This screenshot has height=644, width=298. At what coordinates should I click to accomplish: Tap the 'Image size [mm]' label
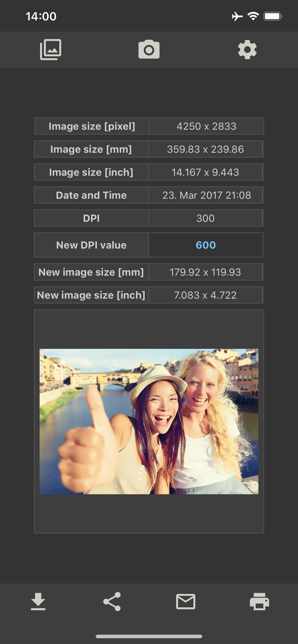pos(91,149)
